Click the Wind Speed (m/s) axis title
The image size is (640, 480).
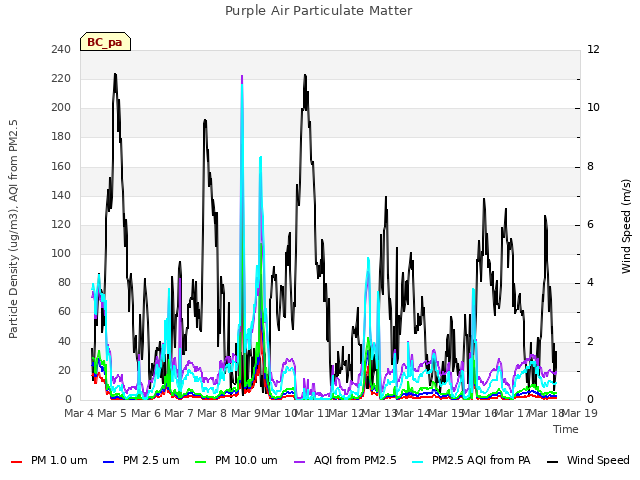(626, 226)
